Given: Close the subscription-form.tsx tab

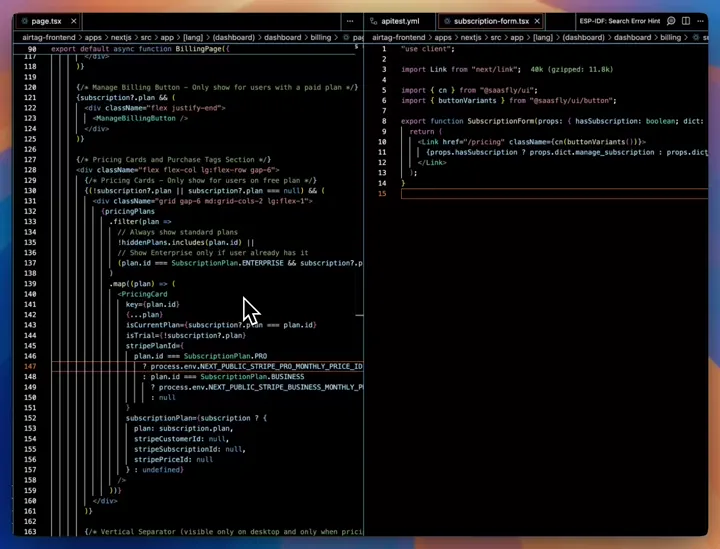Looking at the screenshot, I should click(x=539, y=21).
